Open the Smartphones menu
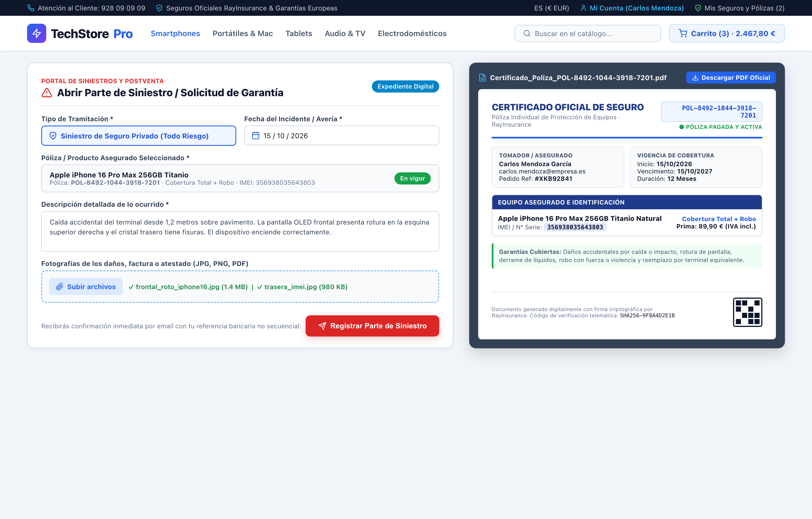Viewport: 812px width, 519px height. pyautogui.click(x=175, y=33)
